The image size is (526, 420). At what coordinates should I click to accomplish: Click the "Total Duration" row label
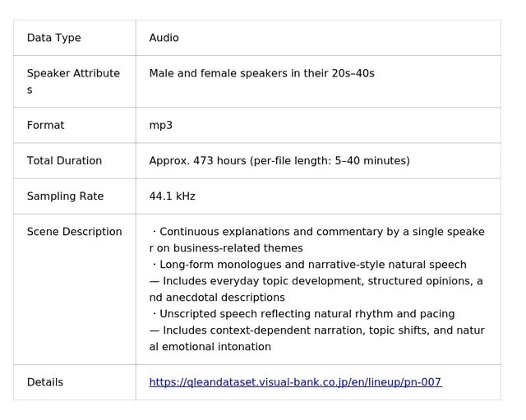64,161
